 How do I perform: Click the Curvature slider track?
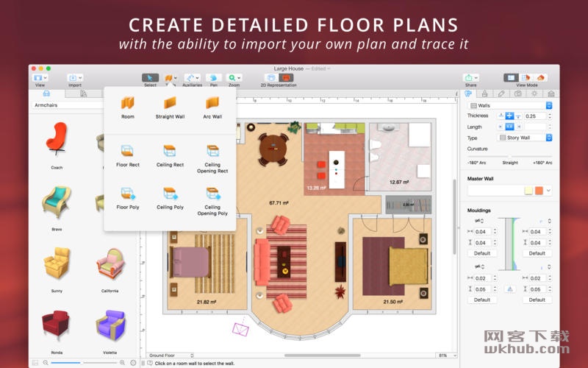point(510,156)
